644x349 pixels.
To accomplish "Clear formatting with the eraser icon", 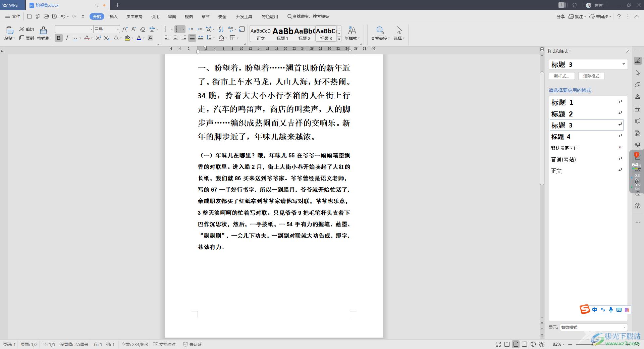I will 143,30.
